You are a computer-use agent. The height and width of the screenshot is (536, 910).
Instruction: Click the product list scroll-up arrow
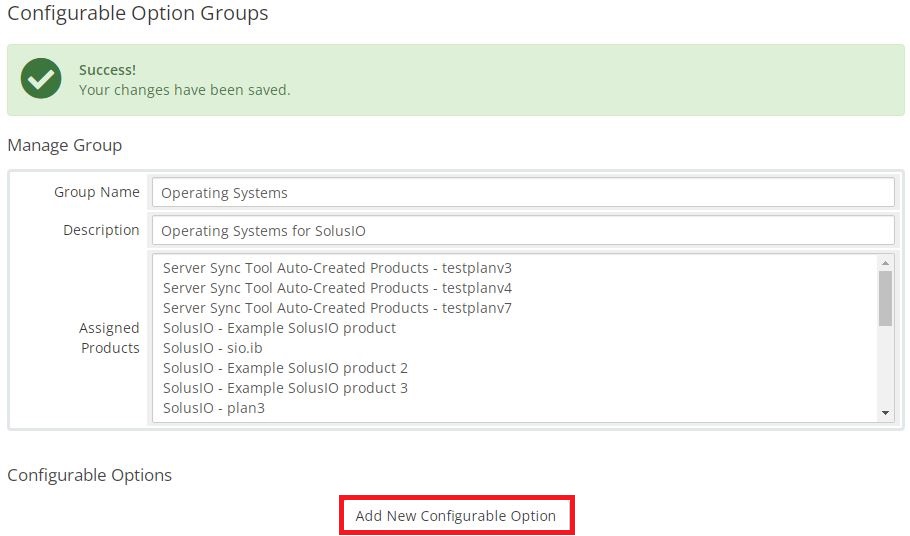(x=885, y=263)
